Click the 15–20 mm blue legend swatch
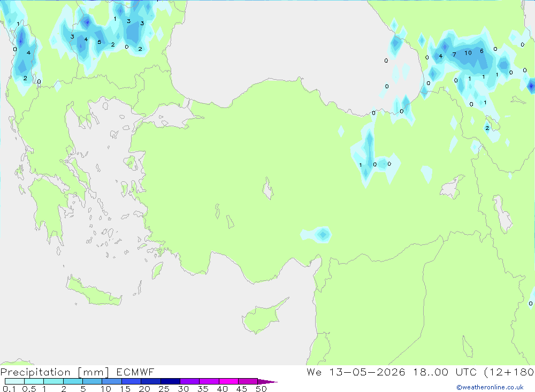 point(132,381)
